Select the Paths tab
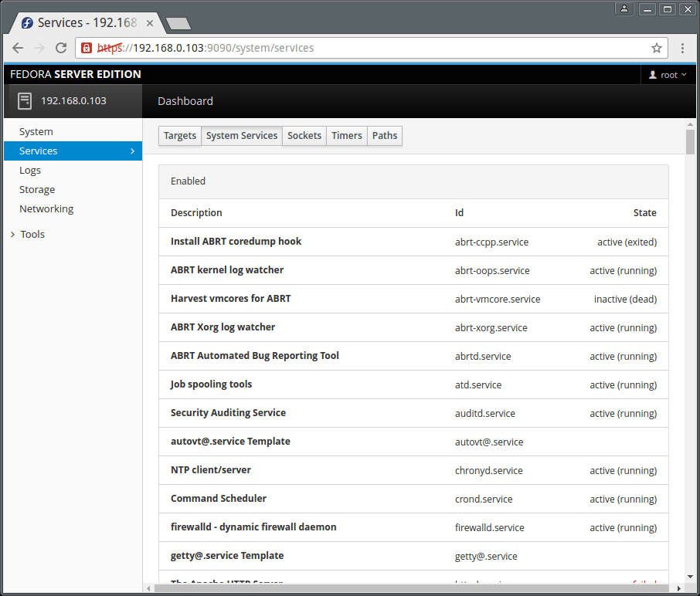 (x=385, y=136)
